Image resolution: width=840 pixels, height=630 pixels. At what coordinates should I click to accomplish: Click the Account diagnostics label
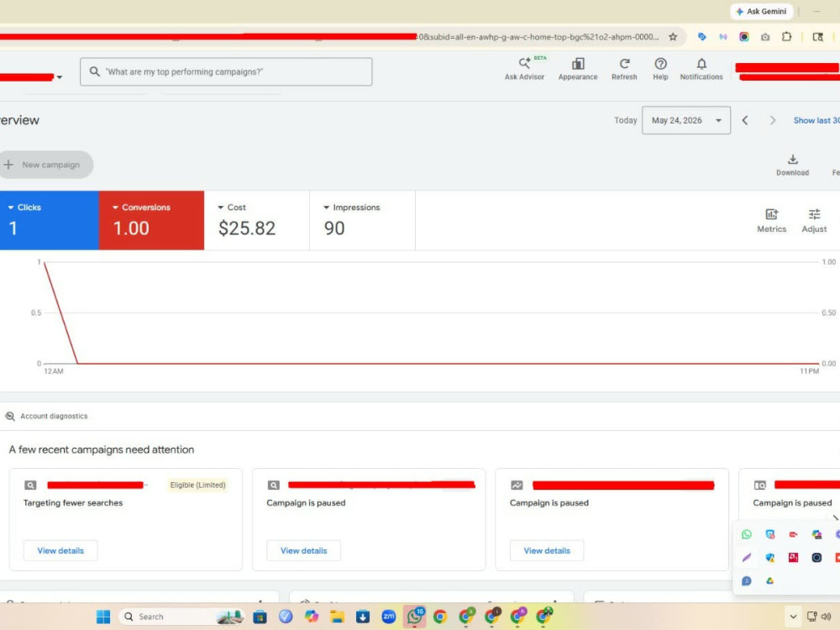54,417
